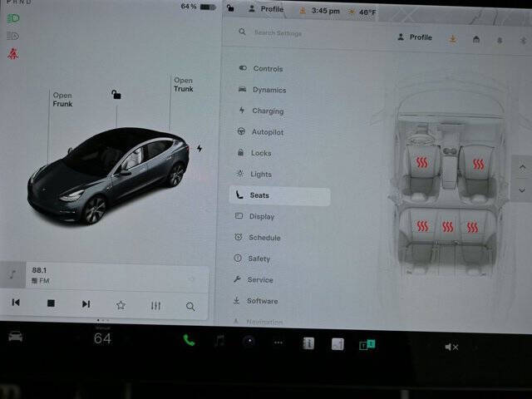Click the 64% battery indicator
This screenshot has height=399, width=532.
click(x=198, y=7)
